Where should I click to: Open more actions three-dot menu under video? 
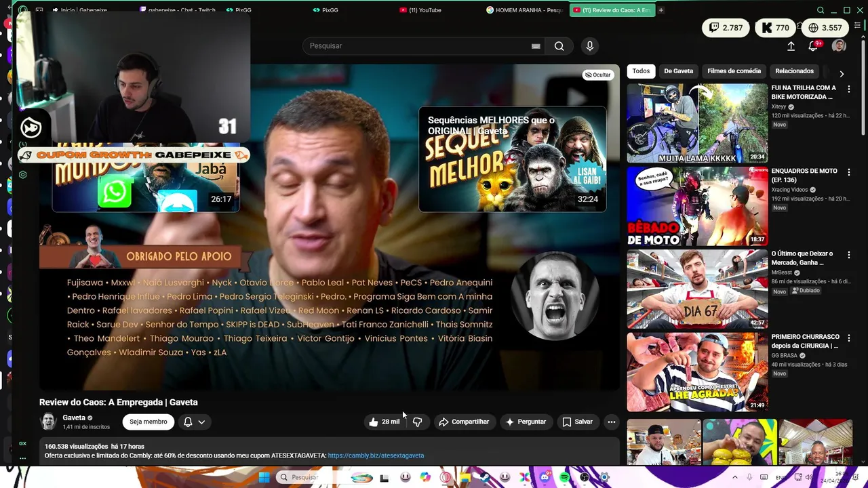click(x=611, y=422)
